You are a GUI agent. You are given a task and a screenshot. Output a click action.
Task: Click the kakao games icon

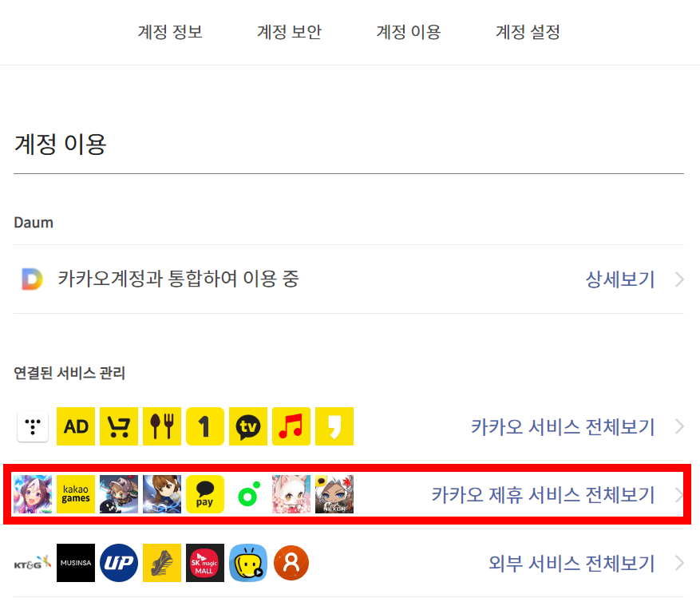coord(76,494)
